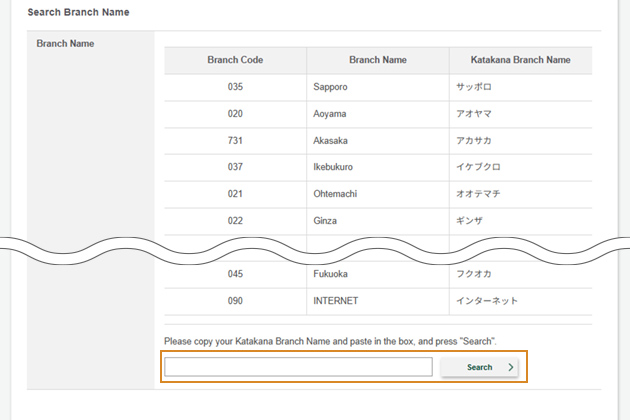Select katakana text インターネット
This screenshot has height=420, width=630.
(x=487, y=300)
